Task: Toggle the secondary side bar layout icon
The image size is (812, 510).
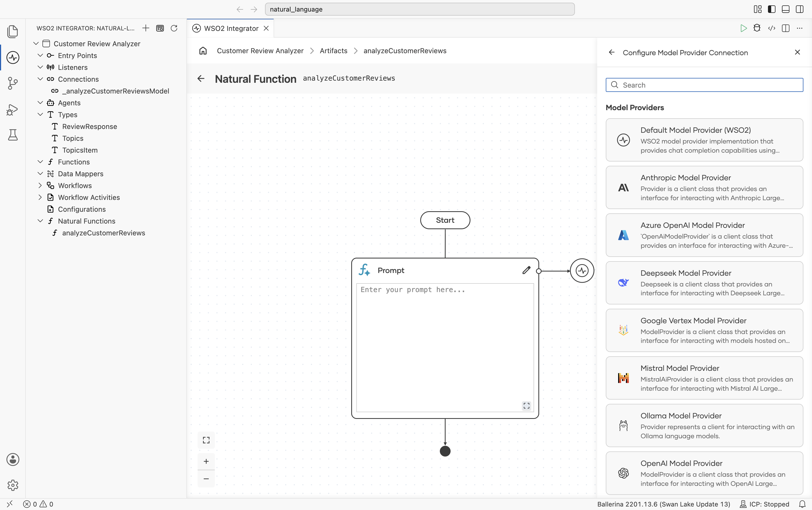Action: point(800,9)
